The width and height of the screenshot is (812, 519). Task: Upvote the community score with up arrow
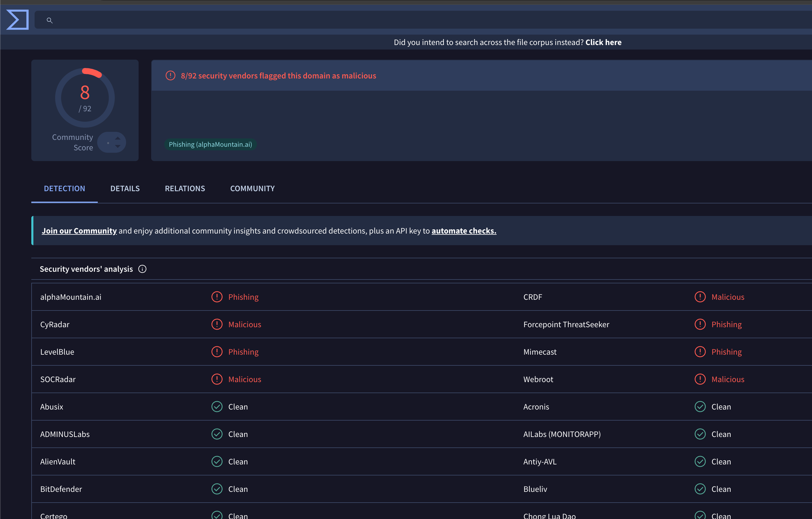118,138
